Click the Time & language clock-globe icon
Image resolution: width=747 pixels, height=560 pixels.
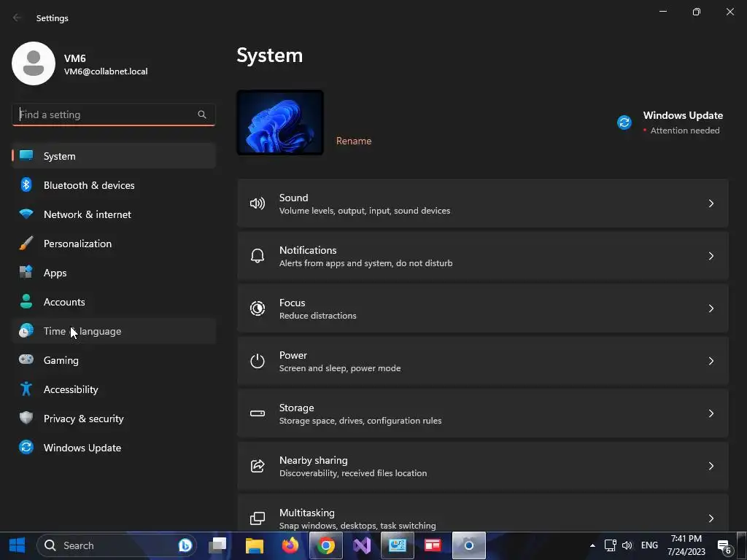point(26,330)
